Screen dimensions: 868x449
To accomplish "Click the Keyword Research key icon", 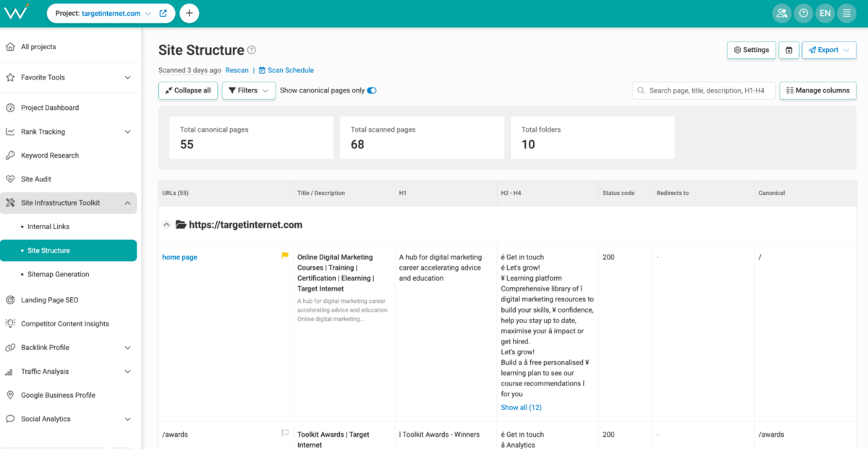I will [x=10, y=155].
